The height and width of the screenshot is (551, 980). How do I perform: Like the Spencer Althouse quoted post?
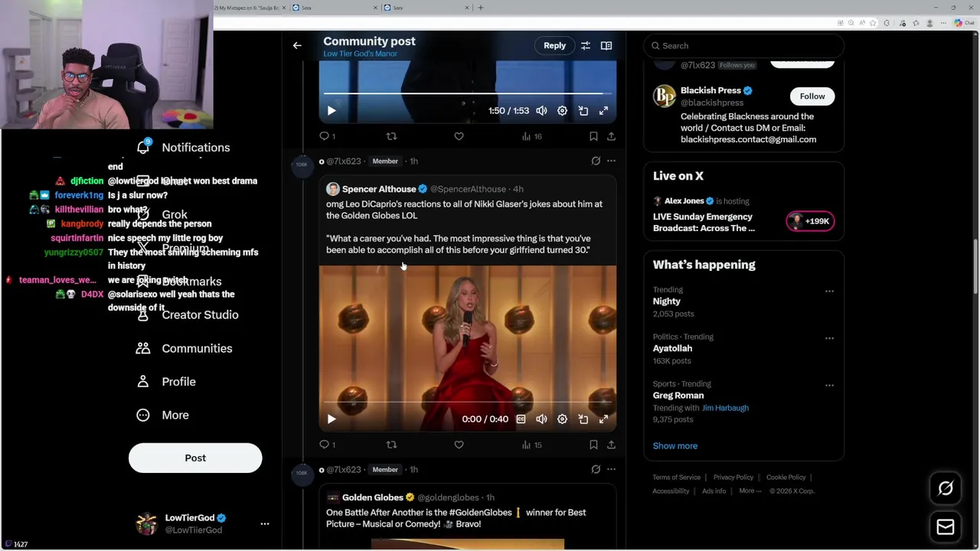[459, 445]
